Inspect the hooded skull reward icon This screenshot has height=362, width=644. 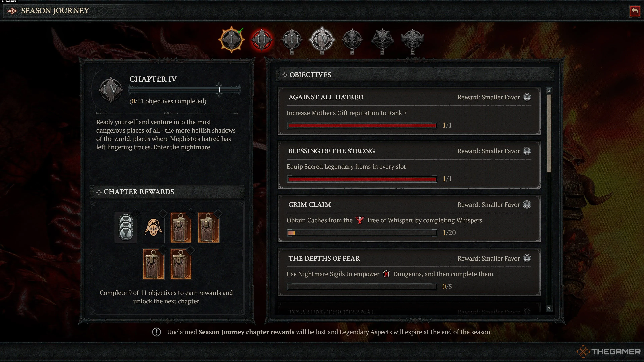tap(153, 227)
